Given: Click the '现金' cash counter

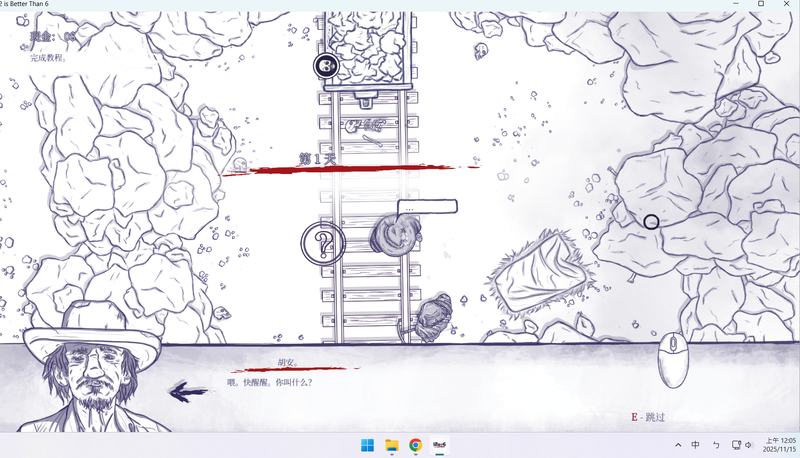Looking at the screenshot, I should click(53, 36).
